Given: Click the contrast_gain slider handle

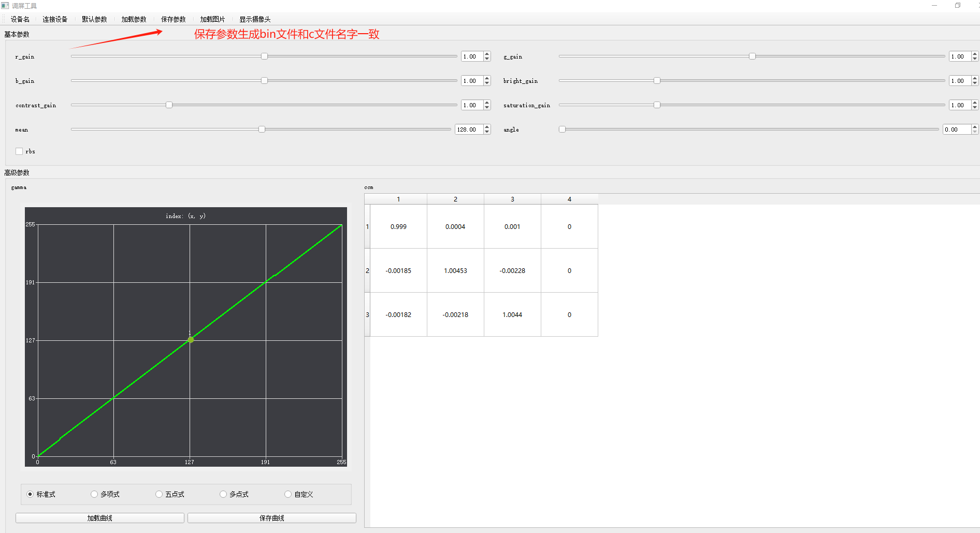Looking at the screenshot, I should tap(169, 105).
